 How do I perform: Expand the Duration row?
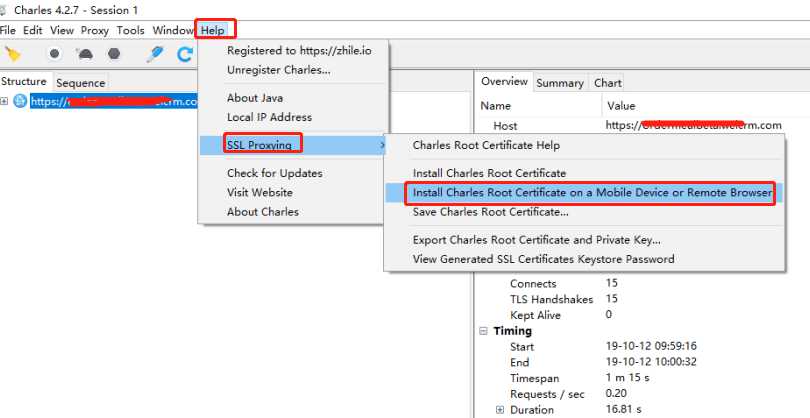tap(500, 410)
